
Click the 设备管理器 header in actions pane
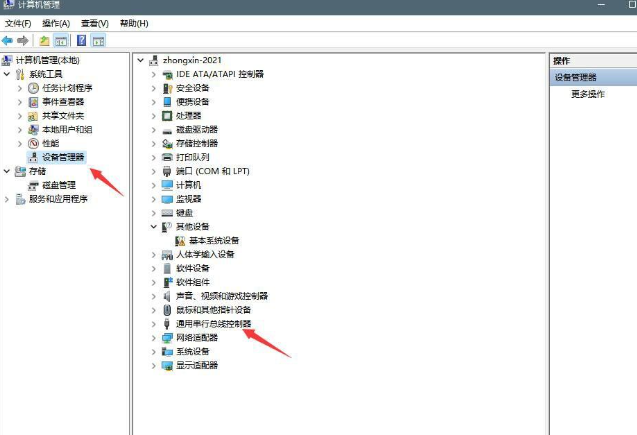click(x=594, y=77)
